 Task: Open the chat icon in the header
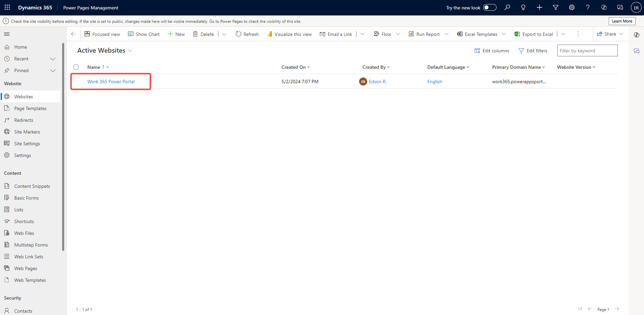(x=620, y=7)
